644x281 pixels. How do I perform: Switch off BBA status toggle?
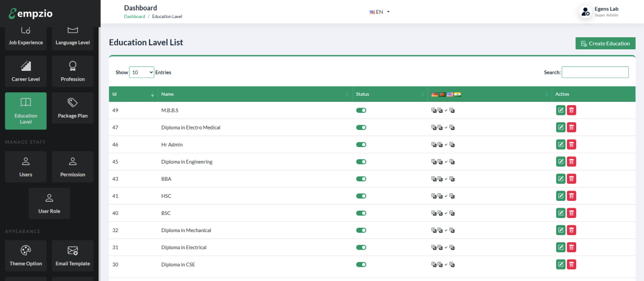pos(361,179)
